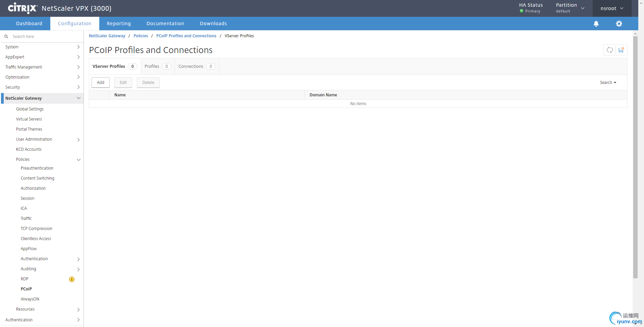Open the Partition dropdown
The image size is (644, 327).
coord(570,8)
